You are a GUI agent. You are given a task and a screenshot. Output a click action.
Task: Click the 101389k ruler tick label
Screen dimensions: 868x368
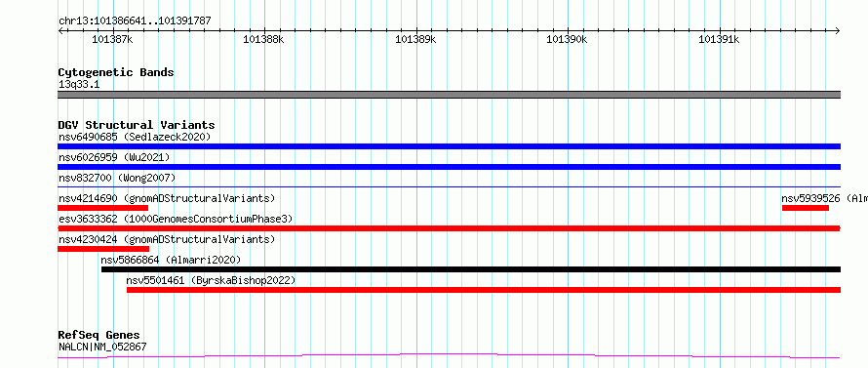click(x=415, y=39)
